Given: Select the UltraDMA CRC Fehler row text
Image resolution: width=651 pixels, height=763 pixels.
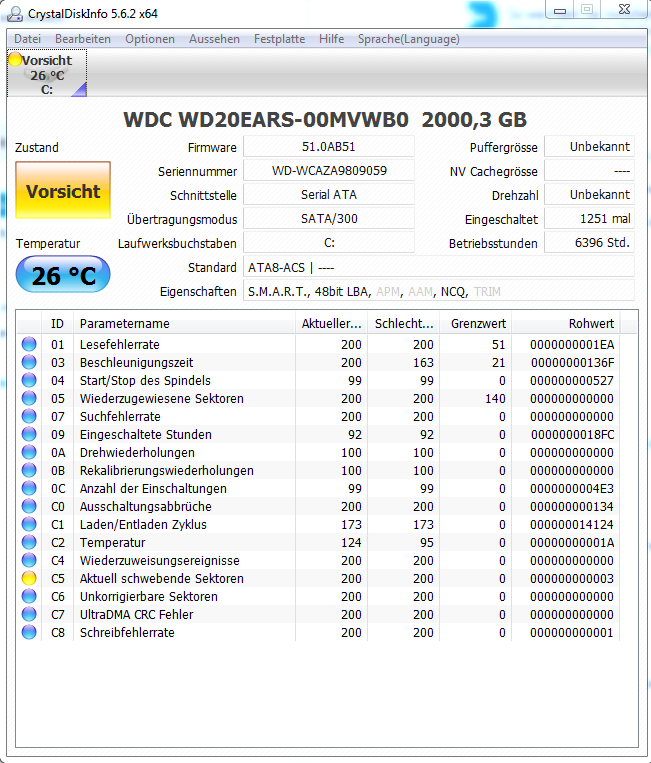Looking at the screenshot, I should coord(136,615).
